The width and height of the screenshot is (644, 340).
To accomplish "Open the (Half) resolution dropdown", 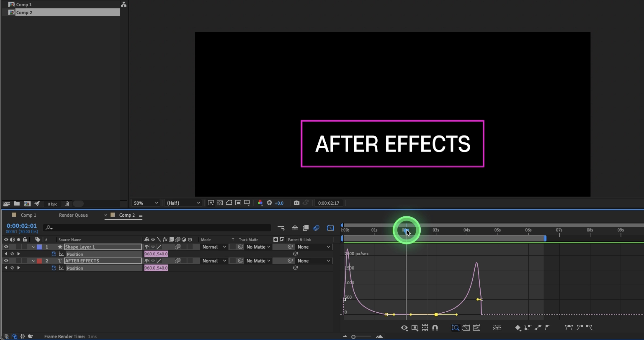I will 183,203.
